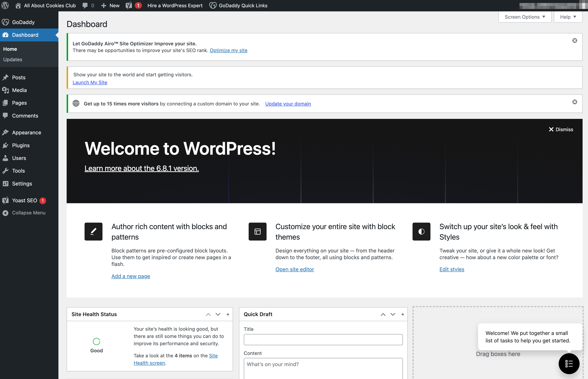Click the Collapse Menu arrow icon
Viewport: 588px width, 379px height.
5,213
